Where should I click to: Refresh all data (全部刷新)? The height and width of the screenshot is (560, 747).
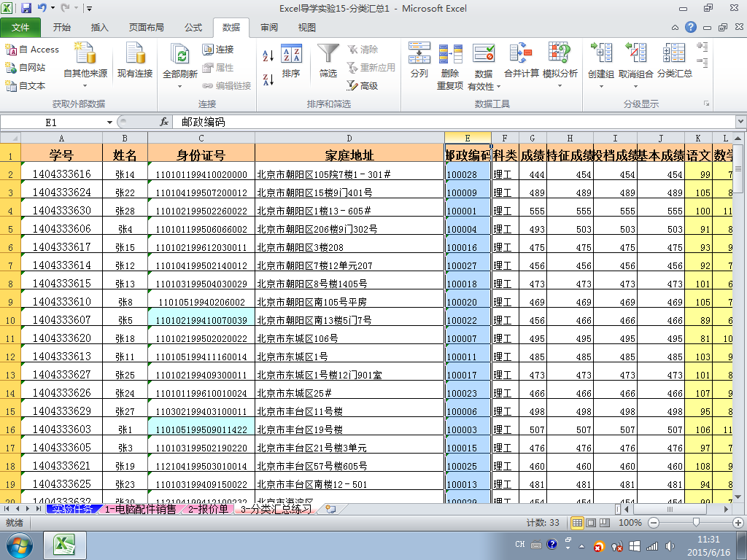[179, 66]
